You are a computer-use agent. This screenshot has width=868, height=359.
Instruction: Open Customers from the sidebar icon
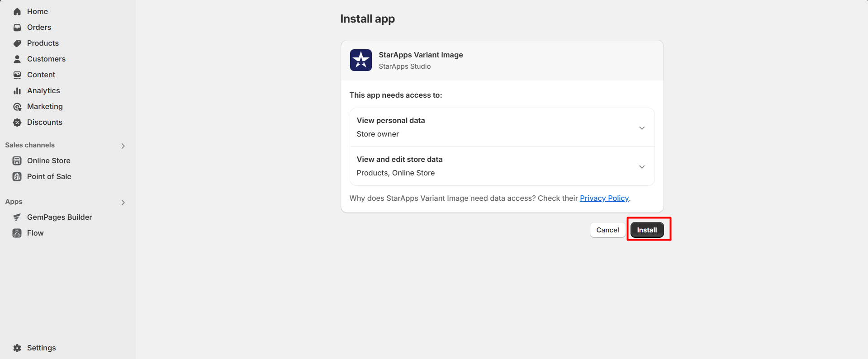(17, 59)
